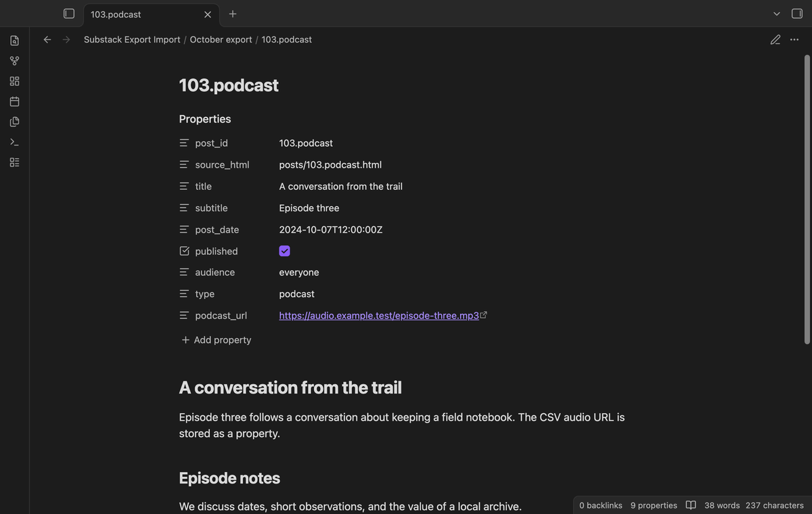812x514 pixels.
Task: Click 38 words count in status bar
Action: (x=722, y=505)
